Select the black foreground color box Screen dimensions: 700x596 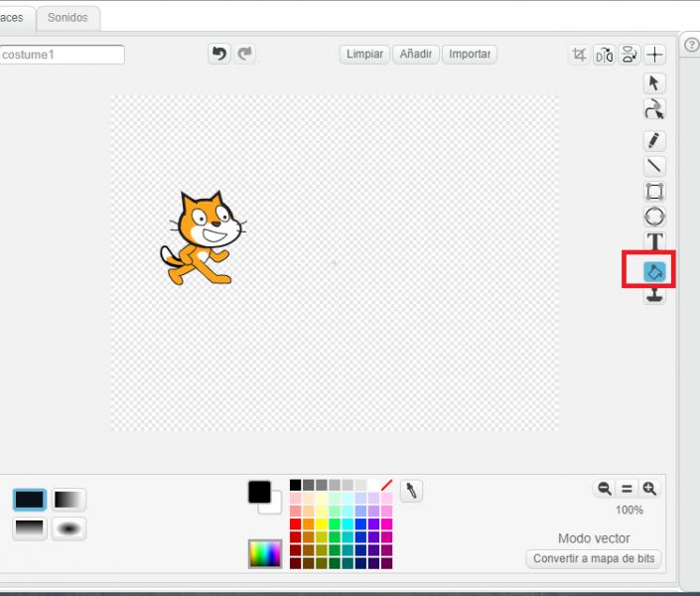[x=259, y=492]
